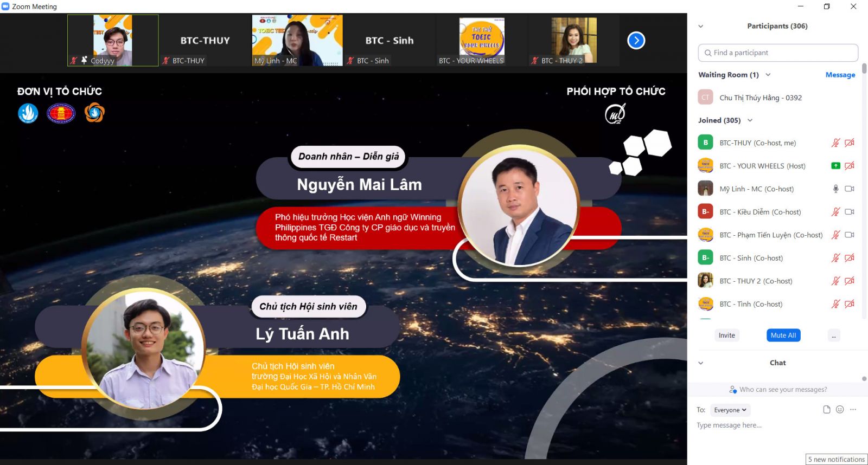The height and width of the screenshot is (465, 868).
Task: Collapse the Chat panel header chevron
Action: [700, 363]
